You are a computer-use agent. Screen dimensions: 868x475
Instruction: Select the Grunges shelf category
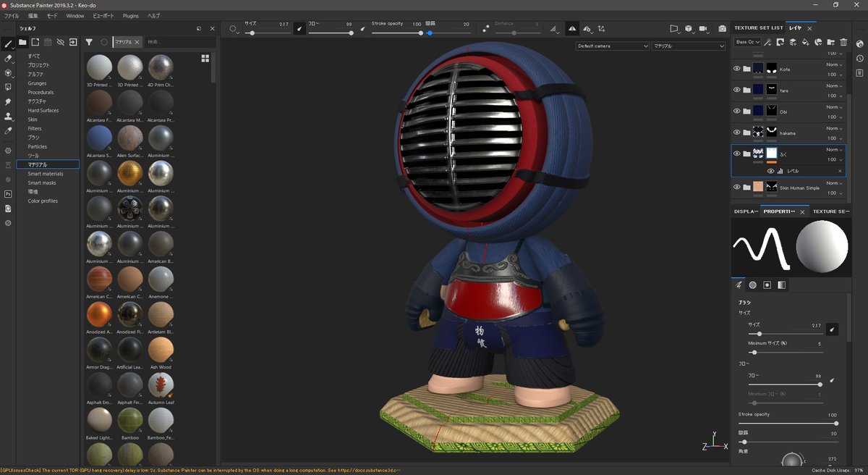37,83
